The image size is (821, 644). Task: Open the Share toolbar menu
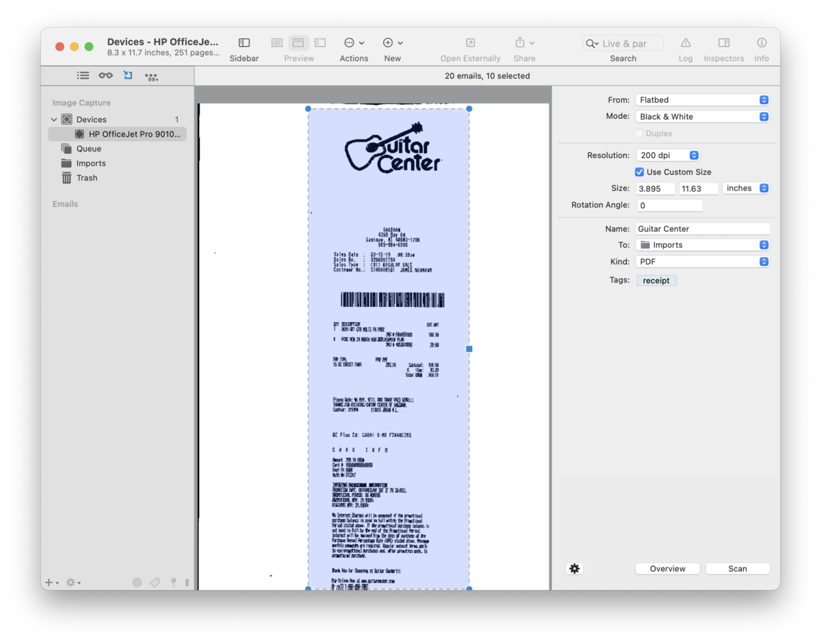click(x=525, y=43)
